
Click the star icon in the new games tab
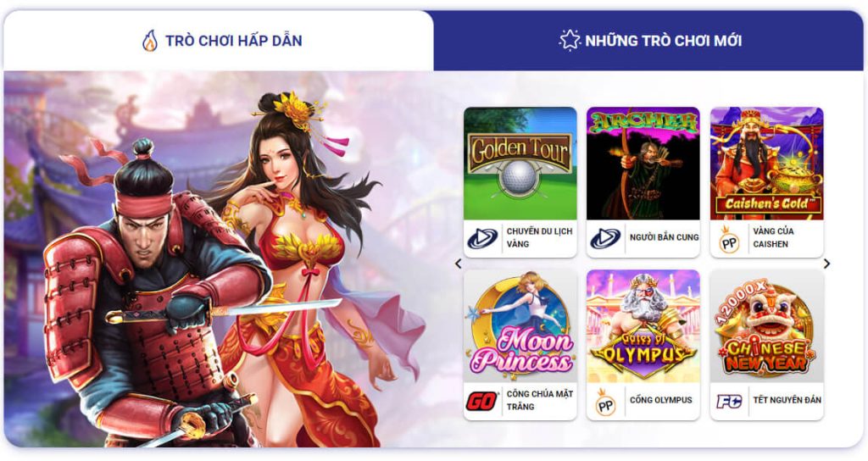click(x=570, y=40)
